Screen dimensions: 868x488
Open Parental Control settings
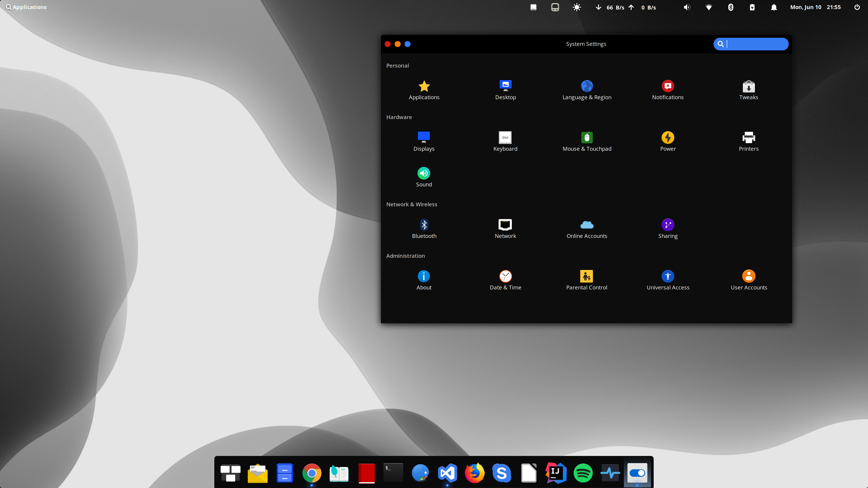tap(586, 280)
